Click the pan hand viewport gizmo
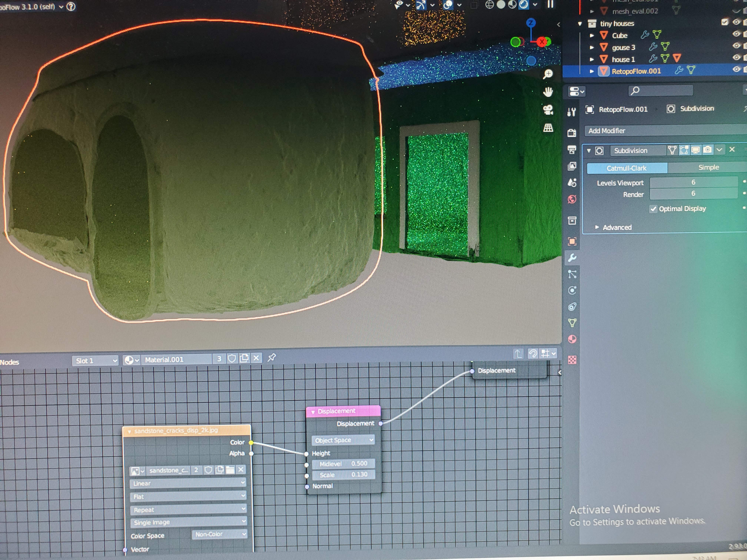The width and height of the screenshot is (747, 560). click(547, 92)
